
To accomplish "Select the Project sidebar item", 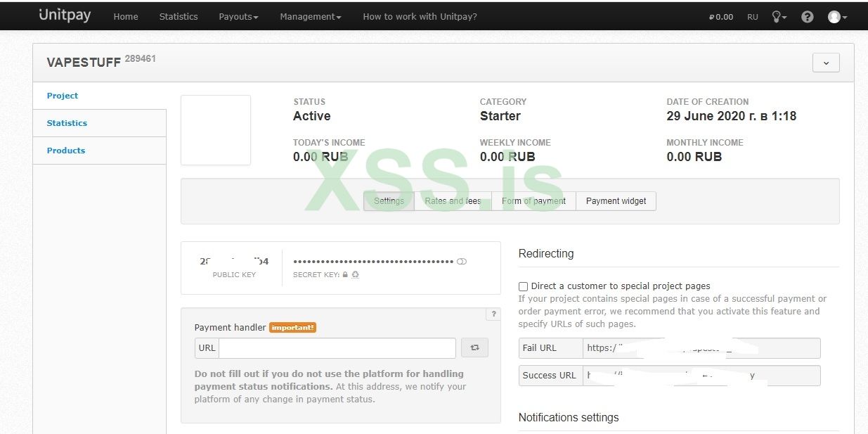I will [99, 96].
